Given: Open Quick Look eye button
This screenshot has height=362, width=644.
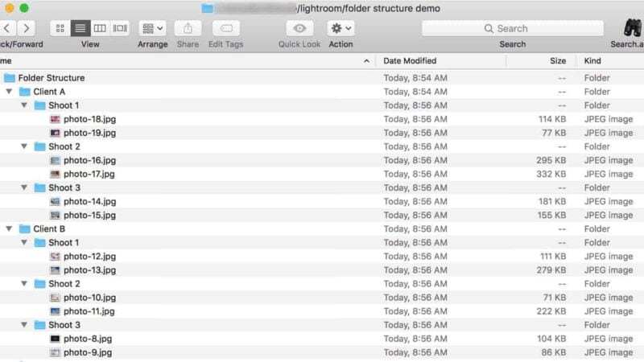Looking at the screenshot, I should [299, 28].
